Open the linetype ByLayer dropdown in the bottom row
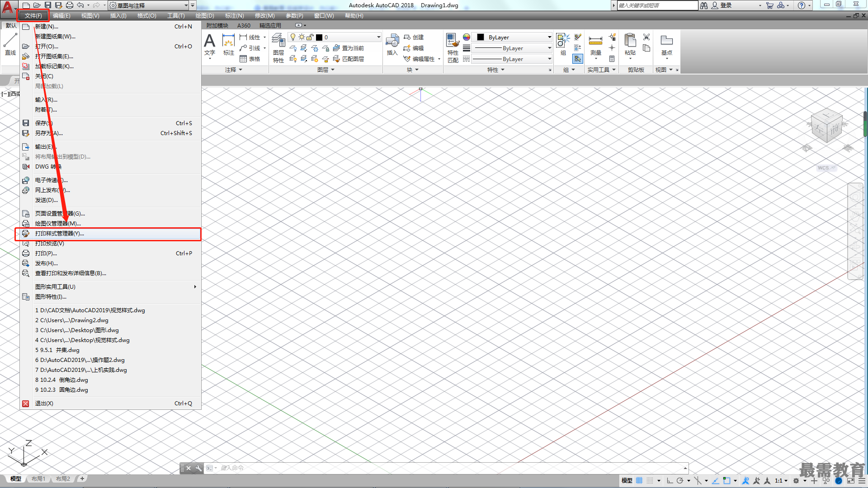The image size is (868, 488). pyautogui.click(x=512, y=59)
